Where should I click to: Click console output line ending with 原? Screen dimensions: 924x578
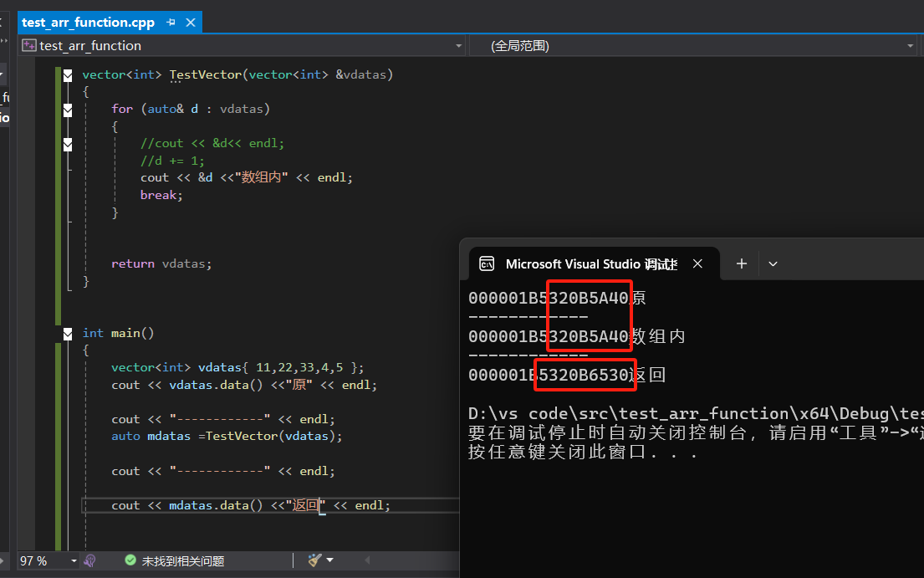click(558, 298)
